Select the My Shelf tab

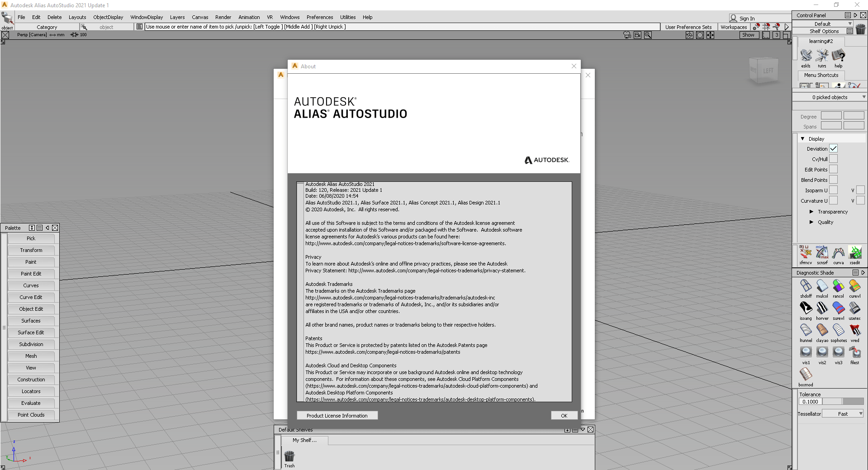coord(304,440)
